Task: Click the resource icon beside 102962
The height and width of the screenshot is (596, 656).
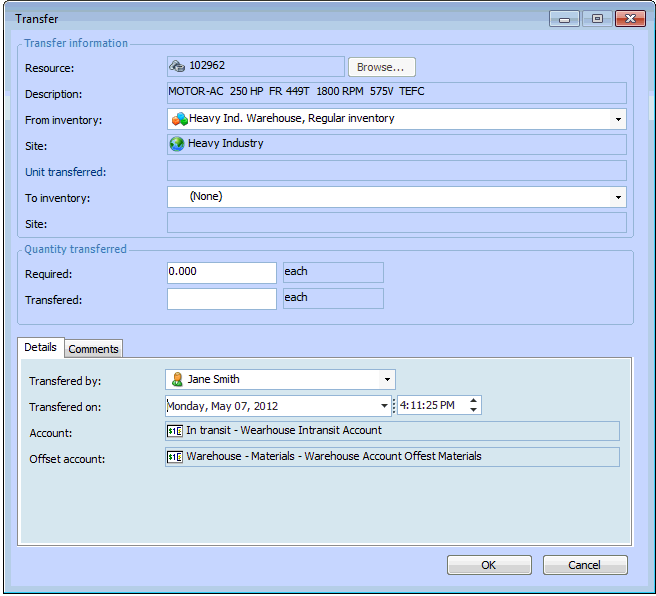Action: point(177,66)
